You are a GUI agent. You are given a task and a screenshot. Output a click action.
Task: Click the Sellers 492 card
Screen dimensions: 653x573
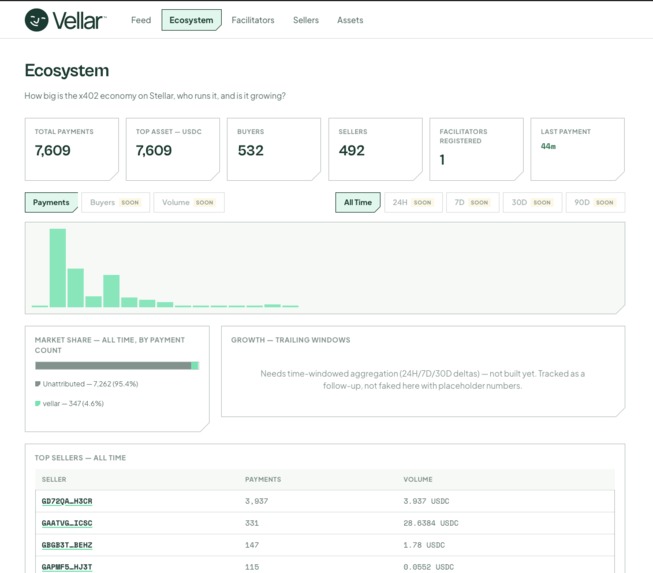pos(375,149)
